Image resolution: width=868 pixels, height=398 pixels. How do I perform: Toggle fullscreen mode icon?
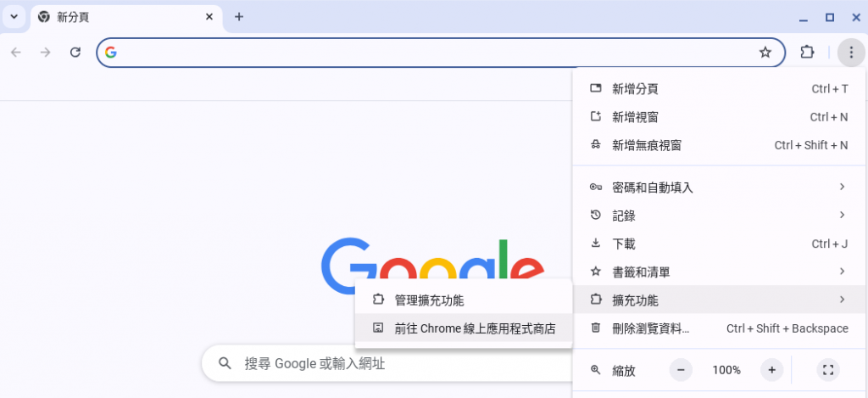(x=828, y=370)
